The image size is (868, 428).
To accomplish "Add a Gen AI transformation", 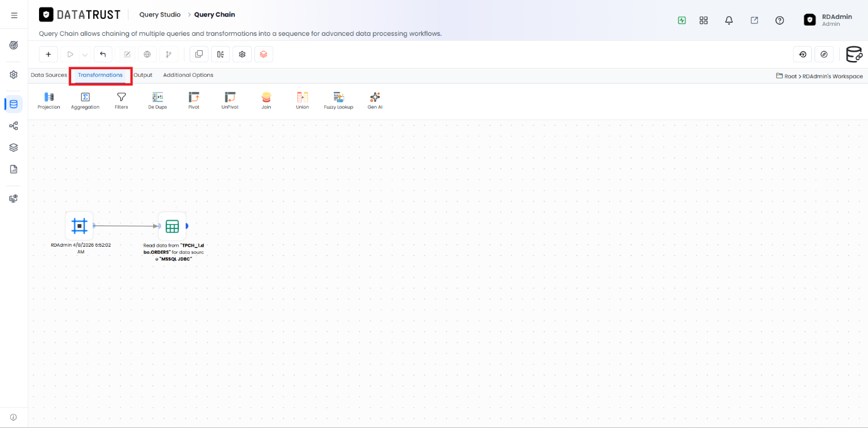I will click(x=375, y=101).
